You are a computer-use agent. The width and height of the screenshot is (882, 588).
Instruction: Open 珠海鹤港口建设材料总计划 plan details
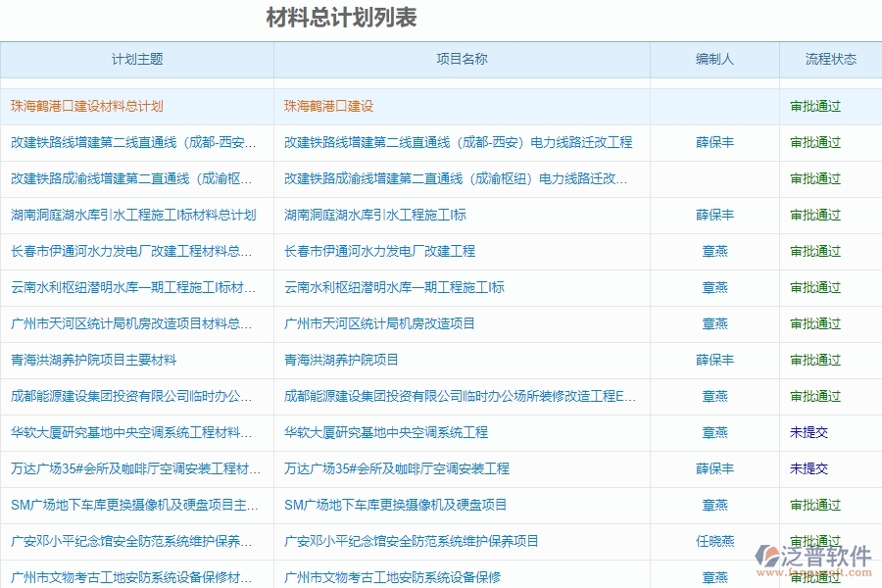(86, 105)
